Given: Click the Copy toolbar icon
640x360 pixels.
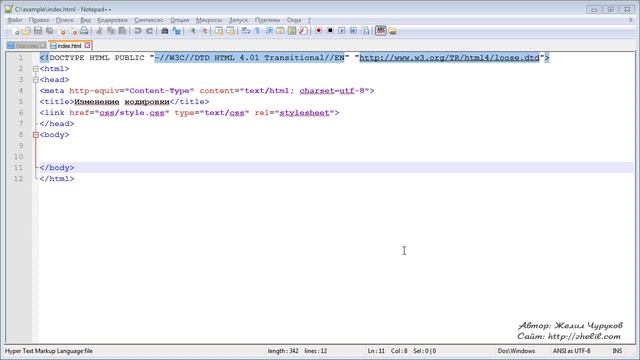Looking at the screenshot, I should tap(111, 31).
